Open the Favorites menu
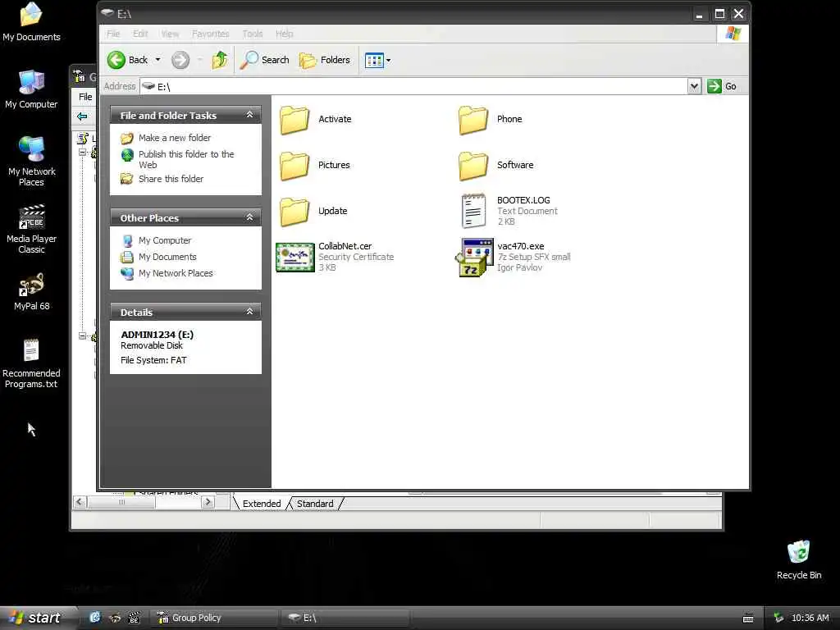Viewport: 840px width, 630px height. click(x=211, y=34)
